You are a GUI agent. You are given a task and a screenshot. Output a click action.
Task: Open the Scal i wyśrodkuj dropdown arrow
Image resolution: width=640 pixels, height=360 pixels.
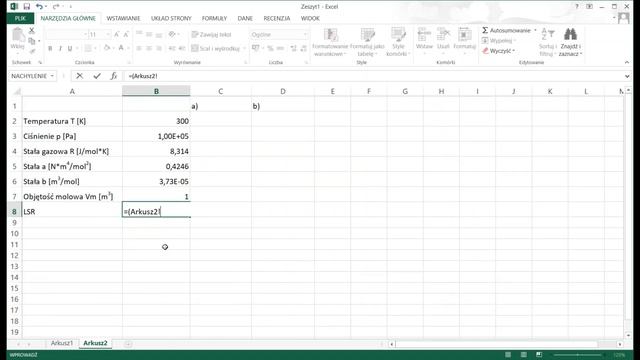point(244,48)
